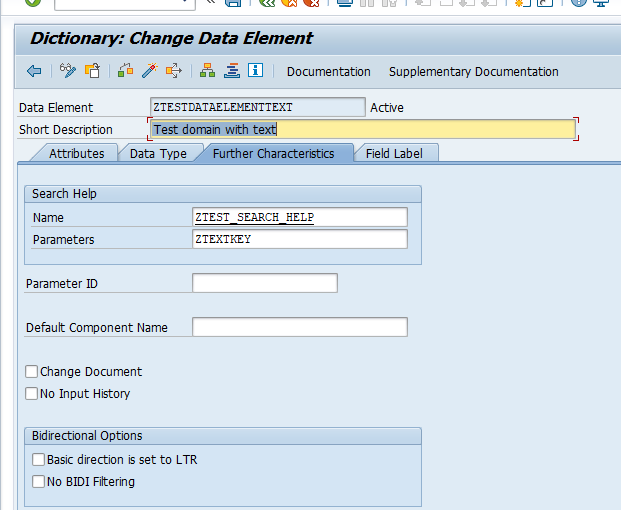Click the navigation window stacked-lines icon
This screenshot has height=510, width=621.
pyautogui.click(x=232, y=71)
